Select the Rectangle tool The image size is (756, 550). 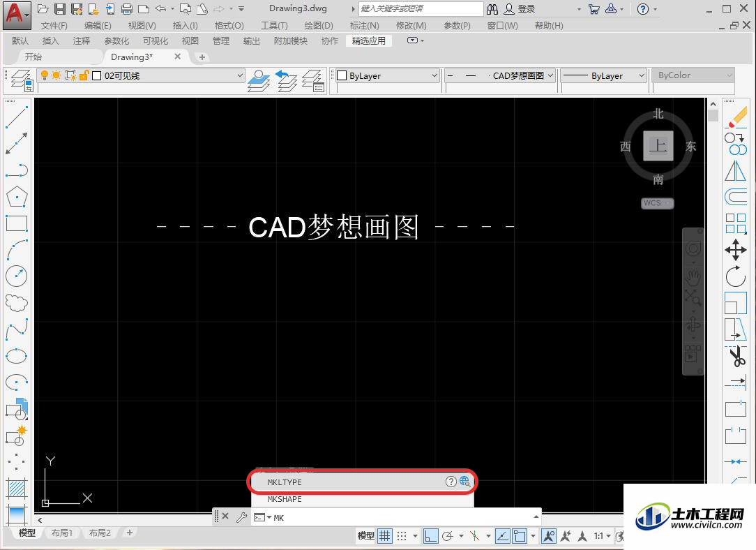pyautogui.click(x=17, y=223)
